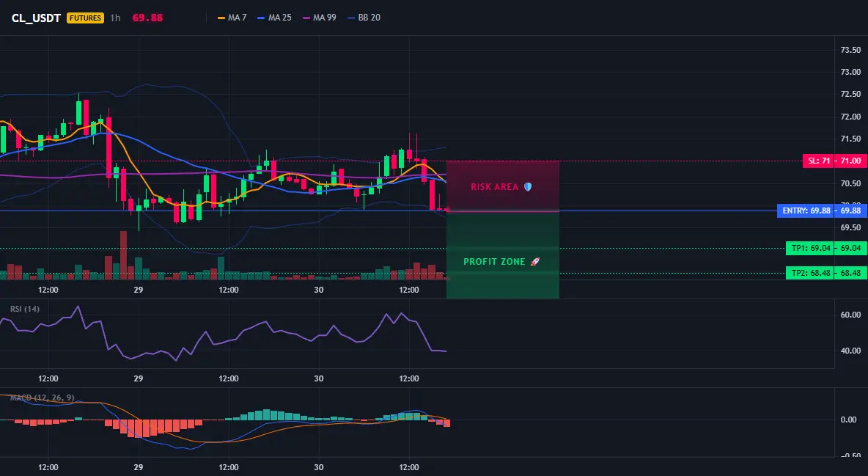Toggle the MA 99 legend entry
The image size is (868, 476).
tap(319, 18)
